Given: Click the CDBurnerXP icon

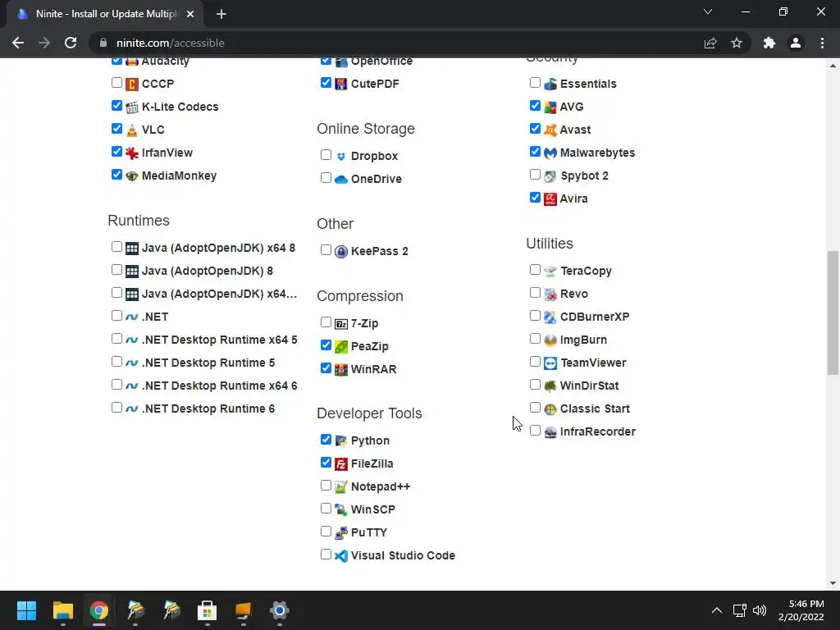Looking at the screenshot, I should pyautogui.click(x=550, y=317).
